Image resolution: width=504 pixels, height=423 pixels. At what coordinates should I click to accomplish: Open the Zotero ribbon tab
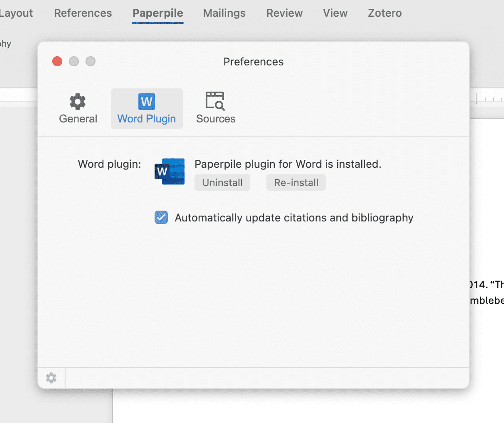click(x=385, y=13)
